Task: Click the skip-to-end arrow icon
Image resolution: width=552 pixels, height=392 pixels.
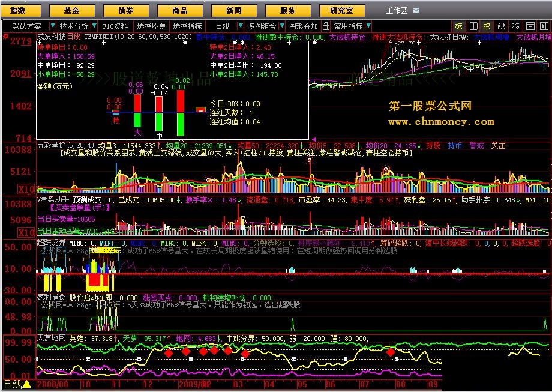Action: 544,26
